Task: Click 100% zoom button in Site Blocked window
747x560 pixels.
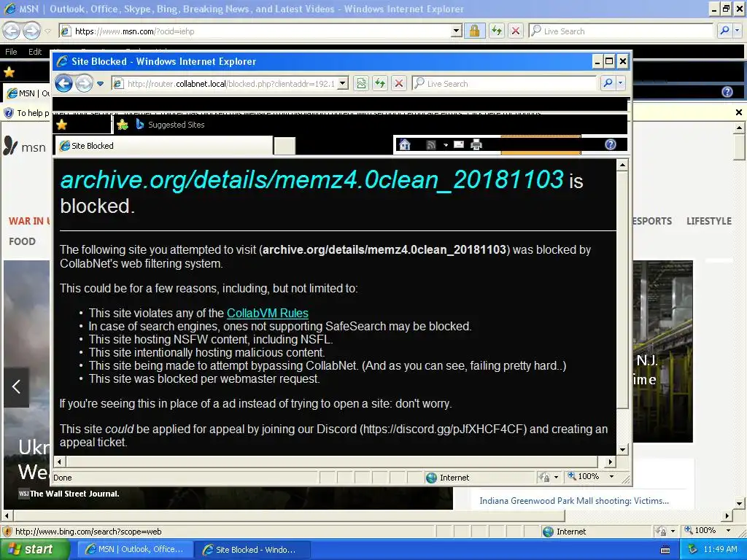Action: [583, 477]
